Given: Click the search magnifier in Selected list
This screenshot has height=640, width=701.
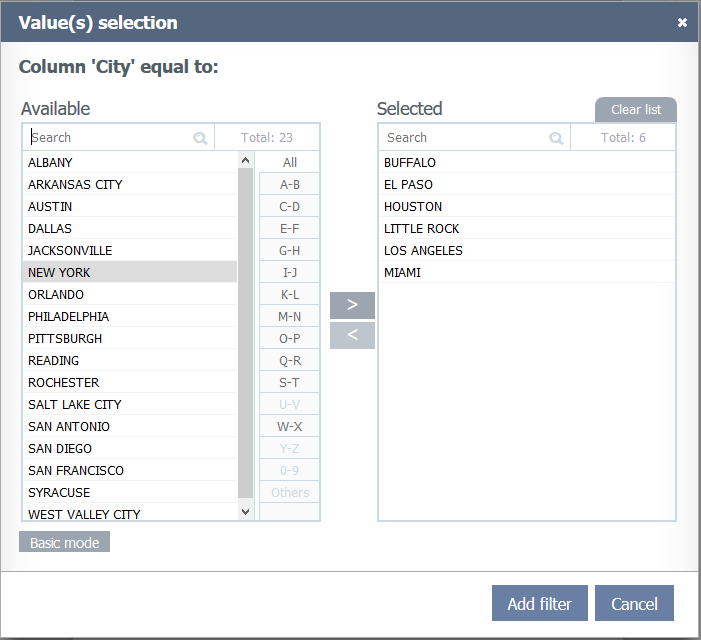Looking at the screenshot, I should [556, 138].
